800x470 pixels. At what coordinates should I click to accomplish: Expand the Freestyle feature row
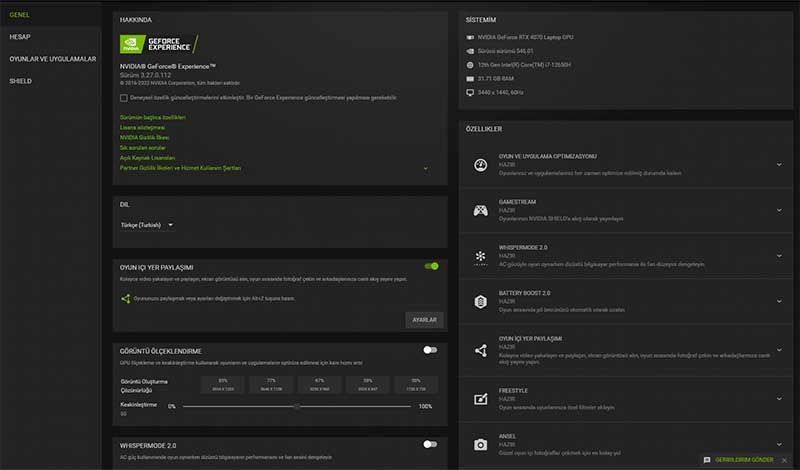coord(779,399)
